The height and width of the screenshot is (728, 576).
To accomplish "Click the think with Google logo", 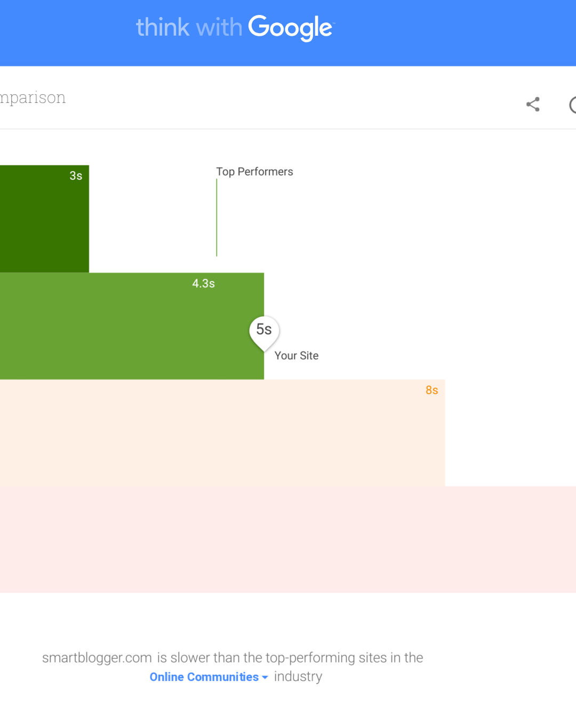I will click(235, 28).
